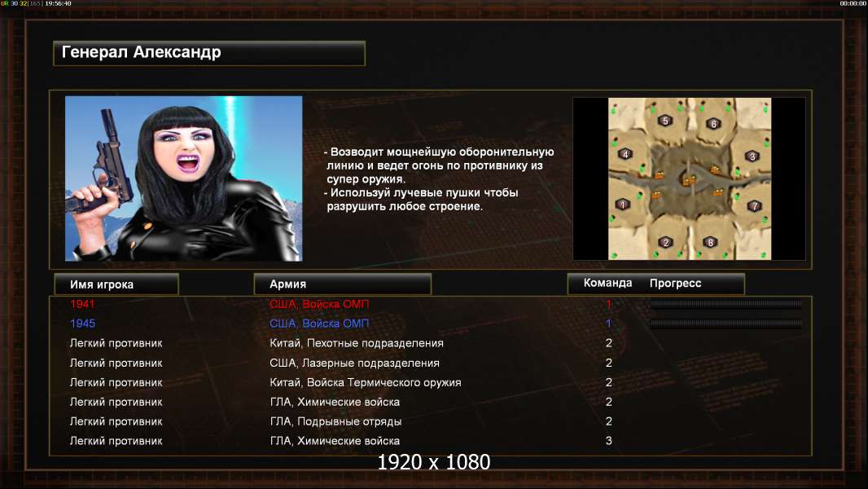
Task: Choose start position 2 on the minimap
Action: pos(666,242)
